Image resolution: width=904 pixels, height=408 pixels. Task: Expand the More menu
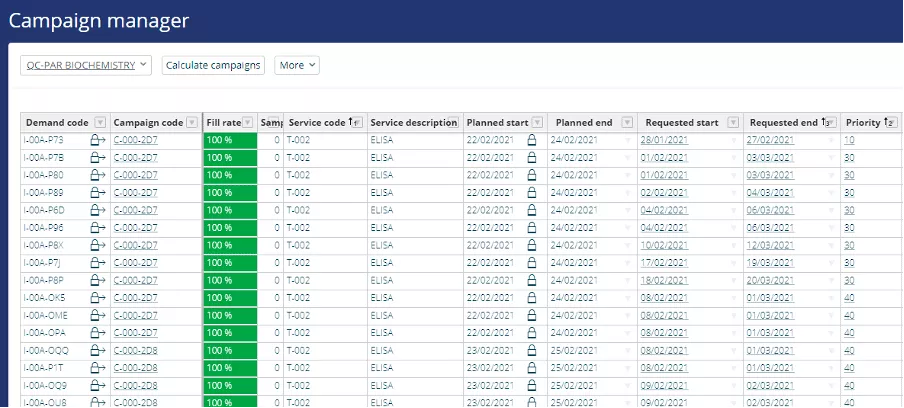[297, 65]
